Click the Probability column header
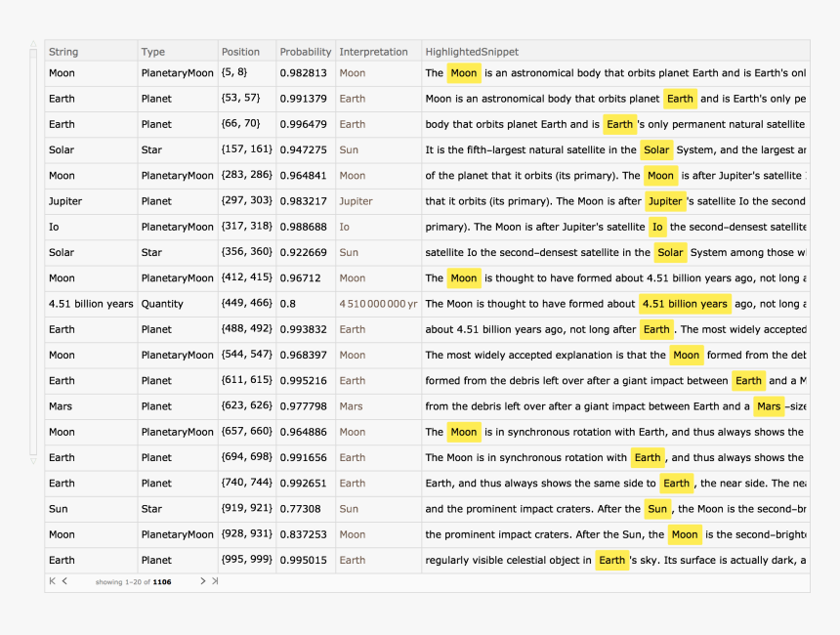 click(306, 52)
